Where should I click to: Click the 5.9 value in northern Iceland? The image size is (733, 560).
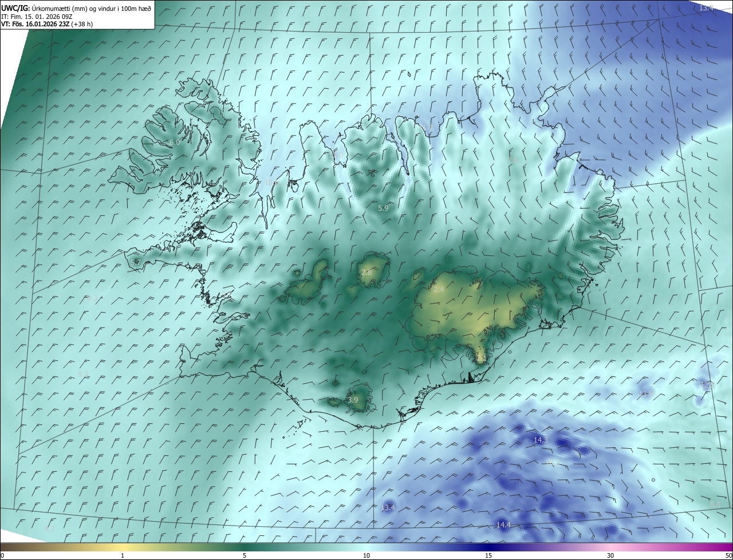click(x=383, y=208)
